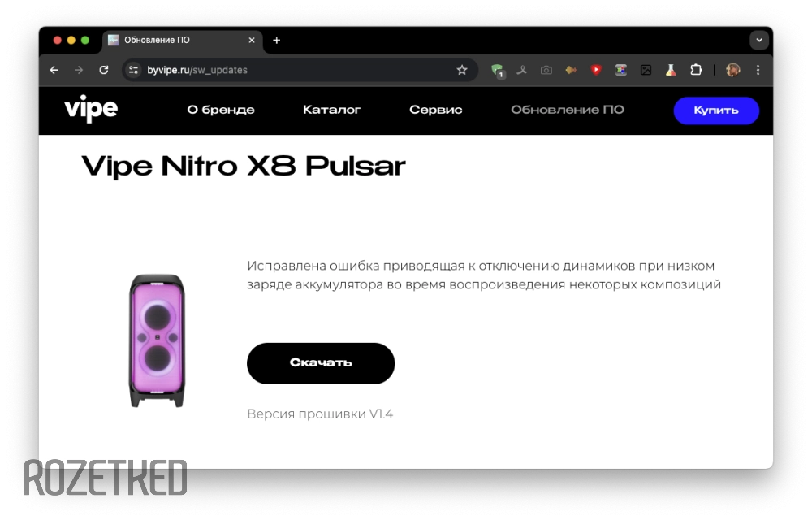Viewport: 812px width, 520px height.
Task: Open a new tab with plus button
Action: (x=277, y=40)
